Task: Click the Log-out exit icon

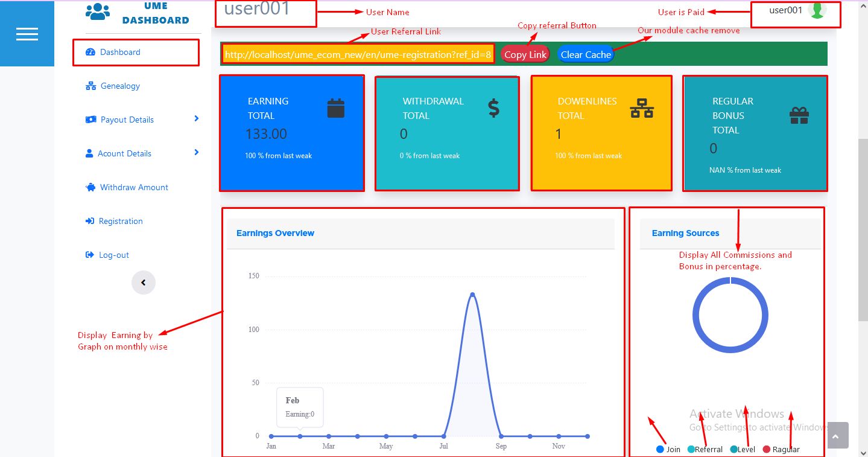Action: tap(90, 255)
